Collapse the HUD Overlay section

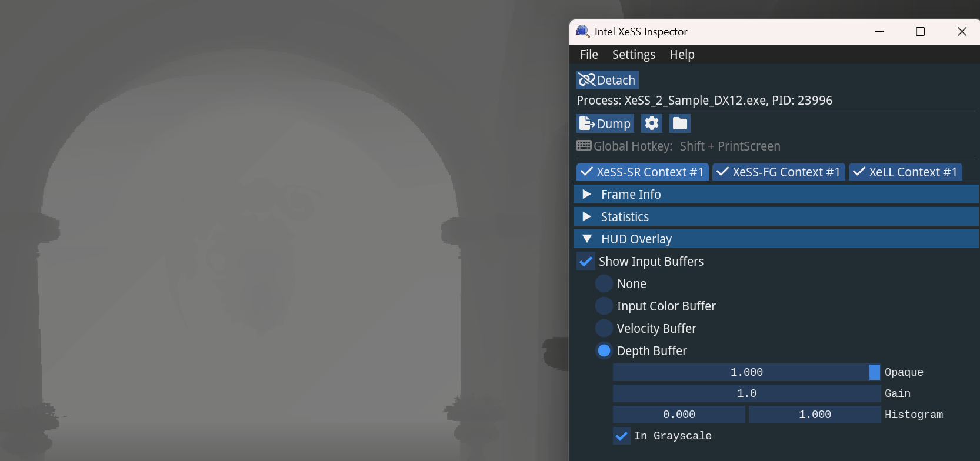[776, 239]
